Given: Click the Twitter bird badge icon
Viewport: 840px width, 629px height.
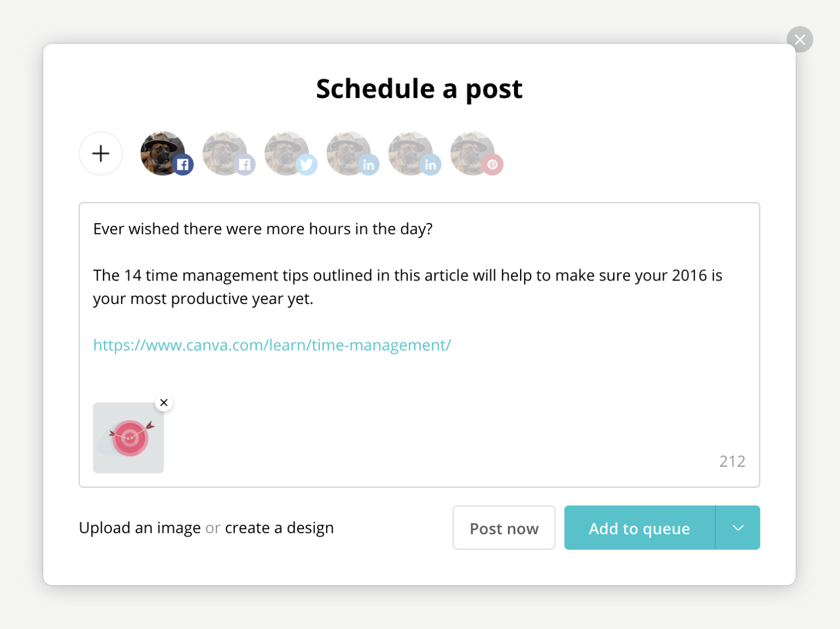Looking at the screenshot, I should [x=307, y=164].
